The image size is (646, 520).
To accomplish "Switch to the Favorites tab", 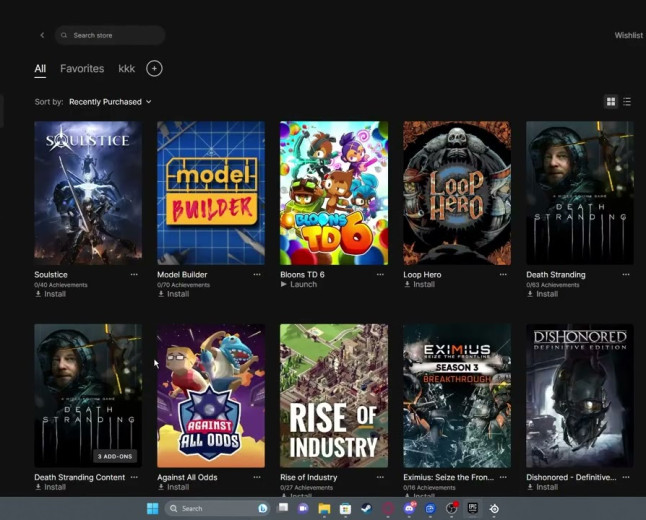I will 82,68.
